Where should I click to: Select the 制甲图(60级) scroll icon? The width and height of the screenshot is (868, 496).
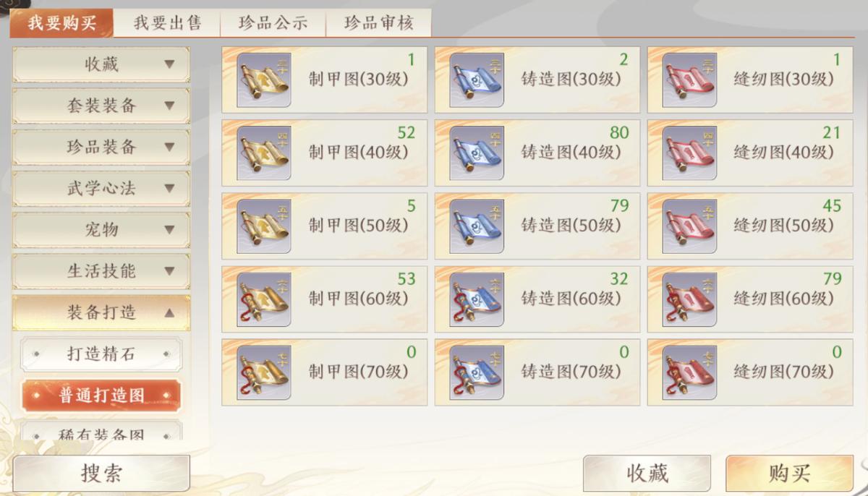click(x=264, y=299)
